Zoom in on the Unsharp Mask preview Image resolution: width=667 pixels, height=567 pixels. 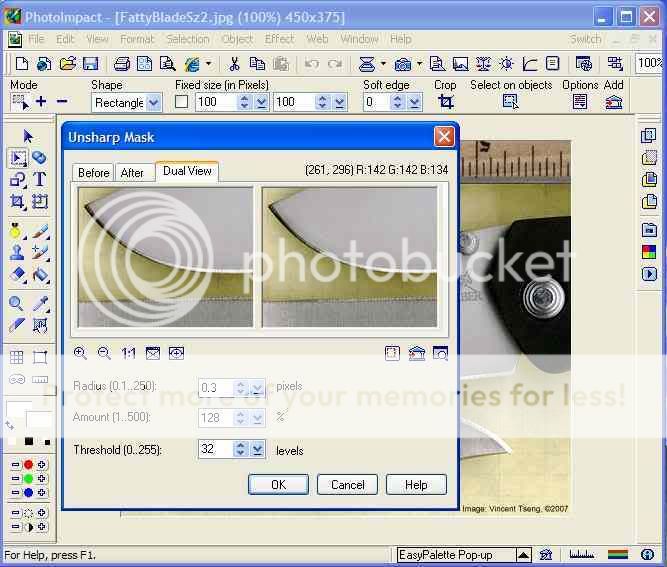[x=81, y=353]
